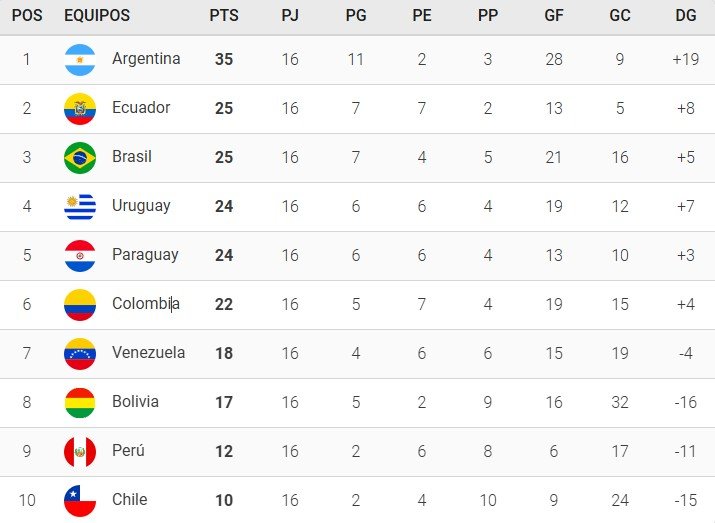Screen dimensions: 715x523
Task: Click the EQUIPOS column header
Action: (x=97, y=16)
